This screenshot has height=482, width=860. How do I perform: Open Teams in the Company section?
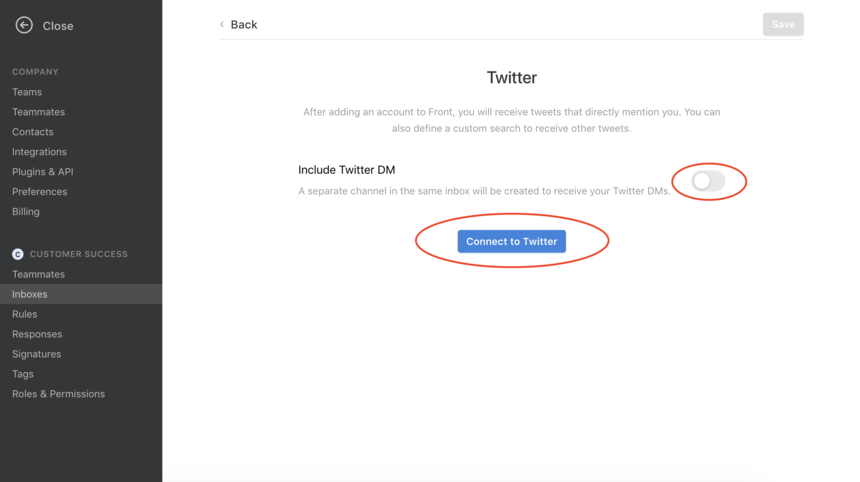27,92
